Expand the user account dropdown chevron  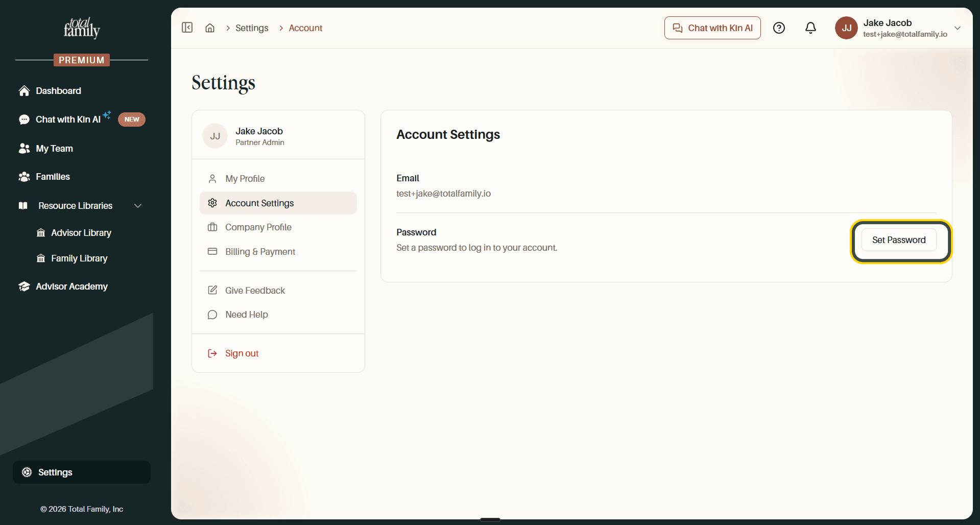pyautogui.click(x=958, y=28)
